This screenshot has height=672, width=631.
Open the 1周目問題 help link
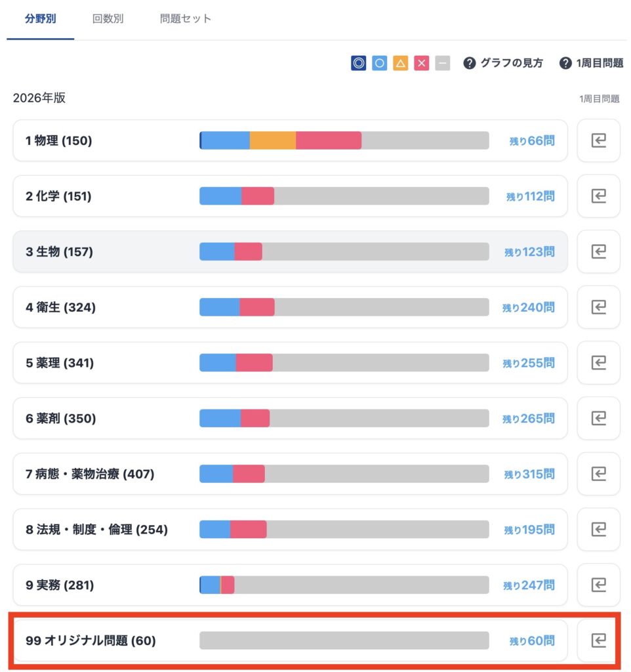[591, 64]
